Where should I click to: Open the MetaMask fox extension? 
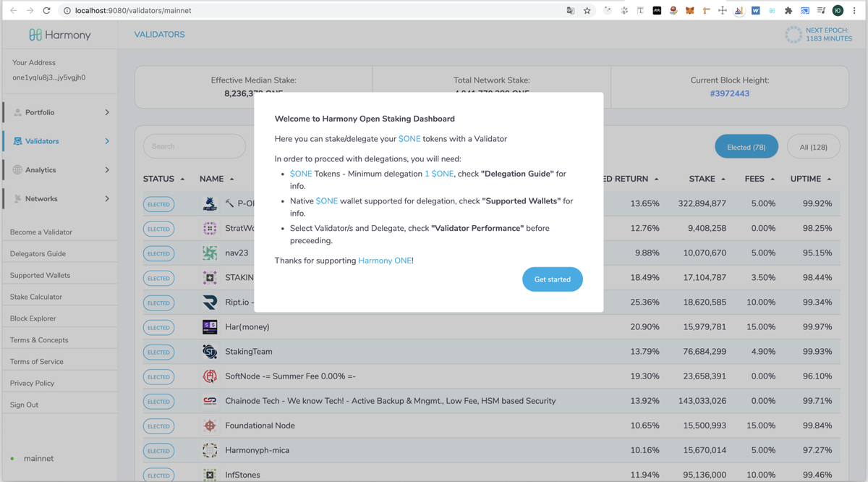[x=690, y=11]
